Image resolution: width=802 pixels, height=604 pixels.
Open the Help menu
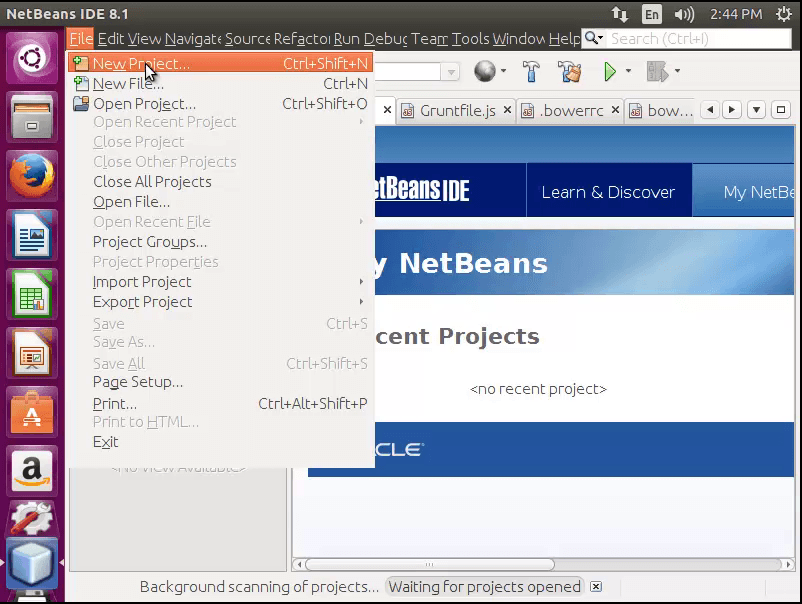point(564,39)
